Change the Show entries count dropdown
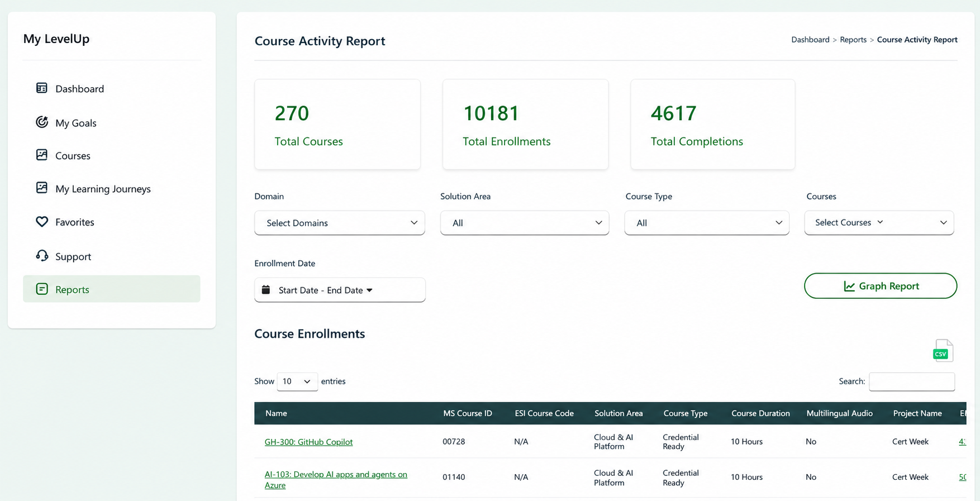Screen dimensions: 980x501 [297, 381]
